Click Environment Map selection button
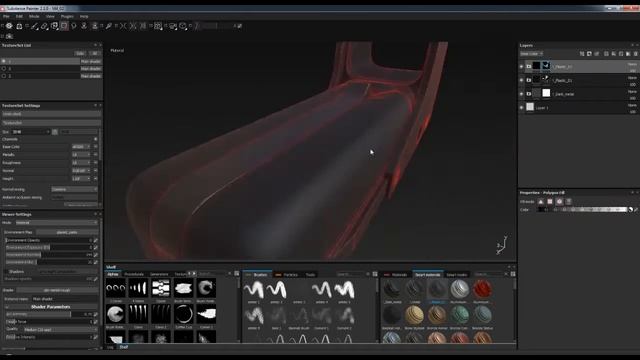Screen dimensions: 640x360 point(67,232)
